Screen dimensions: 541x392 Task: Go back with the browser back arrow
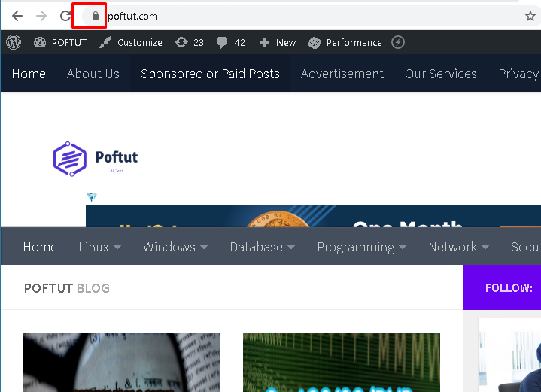pyautogui.click(x=17, y=16)
